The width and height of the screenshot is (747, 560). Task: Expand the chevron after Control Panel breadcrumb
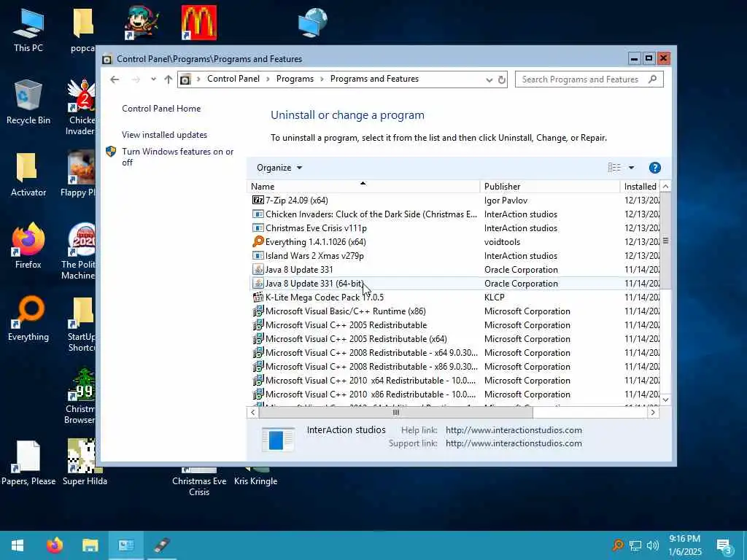[268, 79]
